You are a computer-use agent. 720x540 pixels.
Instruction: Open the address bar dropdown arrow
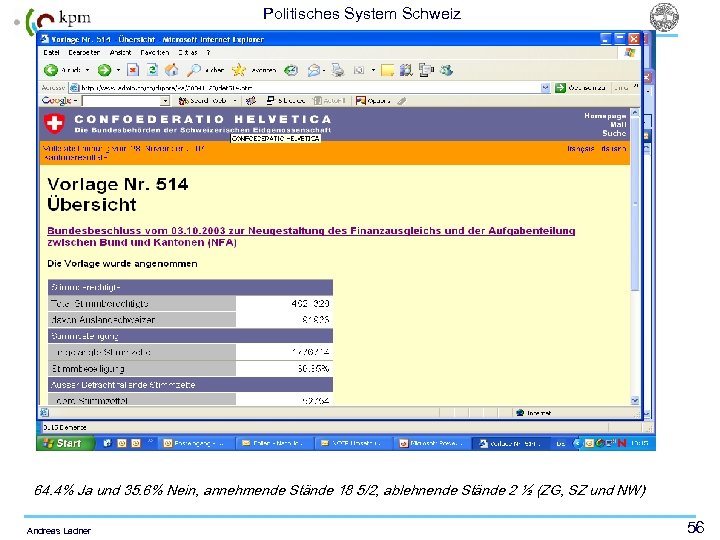(x=545, y=88)
